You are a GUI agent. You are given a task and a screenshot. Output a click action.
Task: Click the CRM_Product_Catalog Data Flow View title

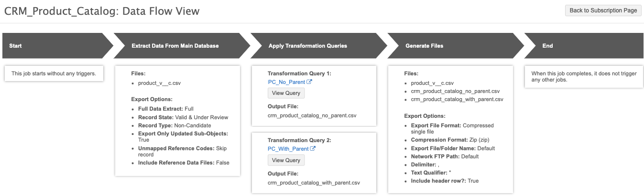[102, 11]
